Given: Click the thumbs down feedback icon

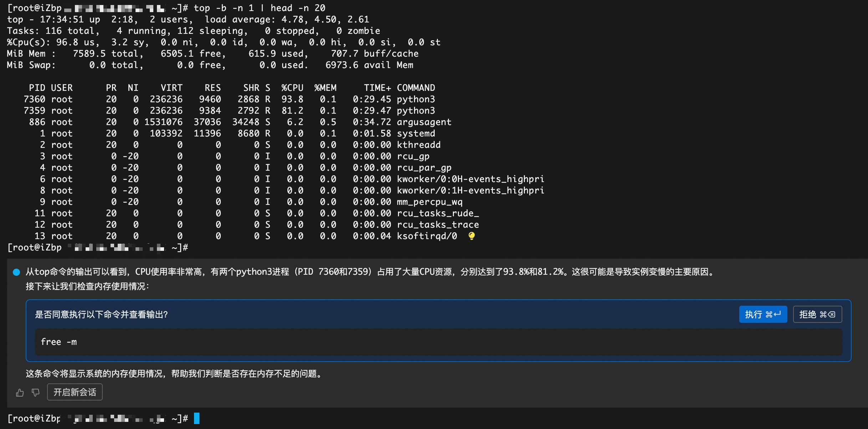Looking at the screenshot, I should coord(35,393).
